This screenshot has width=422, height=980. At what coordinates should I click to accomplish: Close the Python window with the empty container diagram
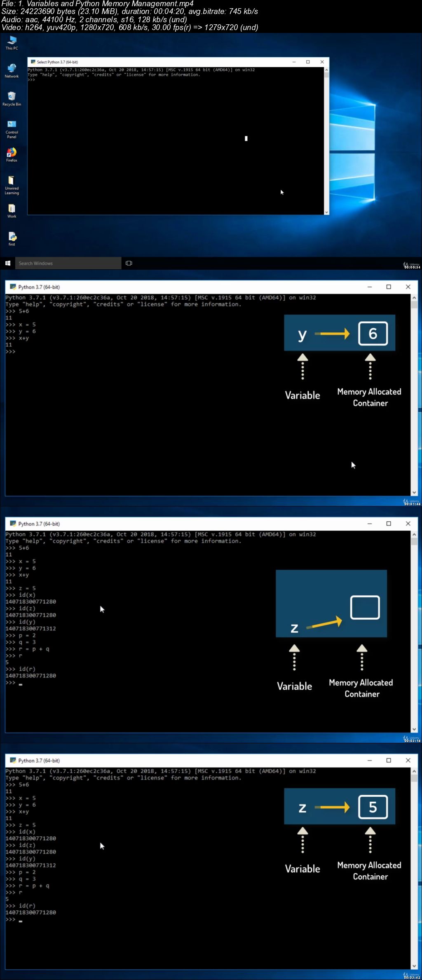[x=408, y=523]
